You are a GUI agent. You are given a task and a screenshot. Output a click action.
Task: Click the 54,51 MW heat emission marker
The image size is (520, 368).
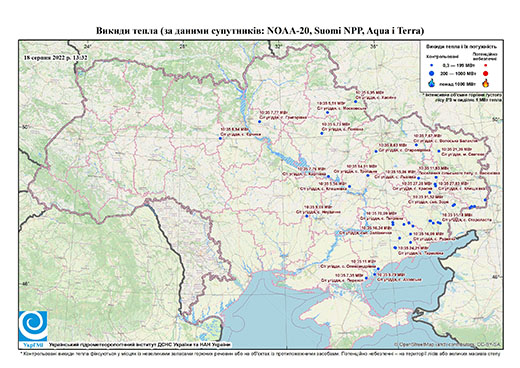(x=368, y=176)
